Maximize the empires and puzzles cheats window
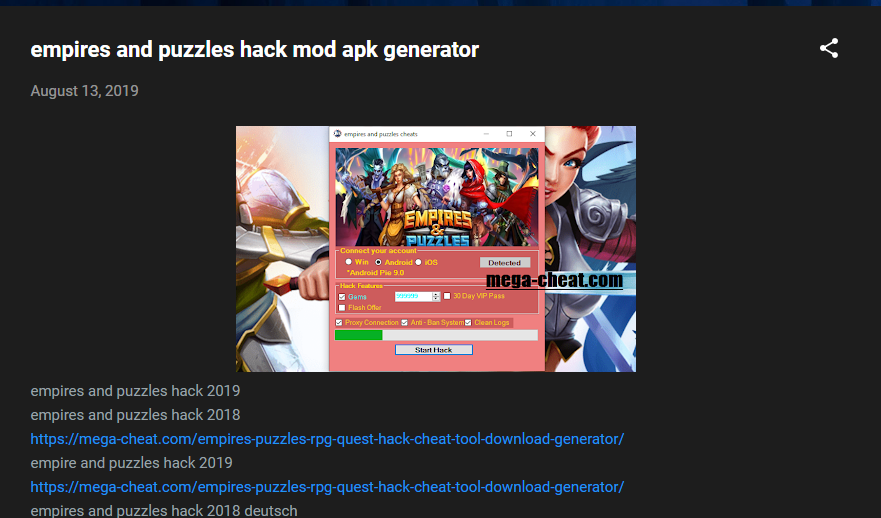The image size is (881, 518). (509, 134)
